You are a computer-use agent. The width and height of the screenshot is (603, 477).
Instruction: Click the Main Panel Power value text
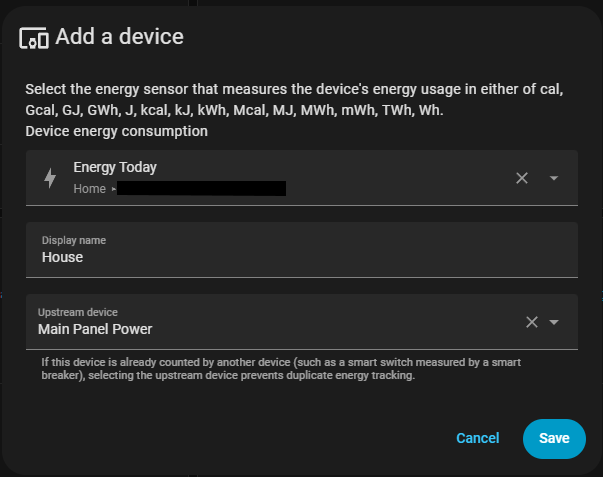tap(95, 329)
